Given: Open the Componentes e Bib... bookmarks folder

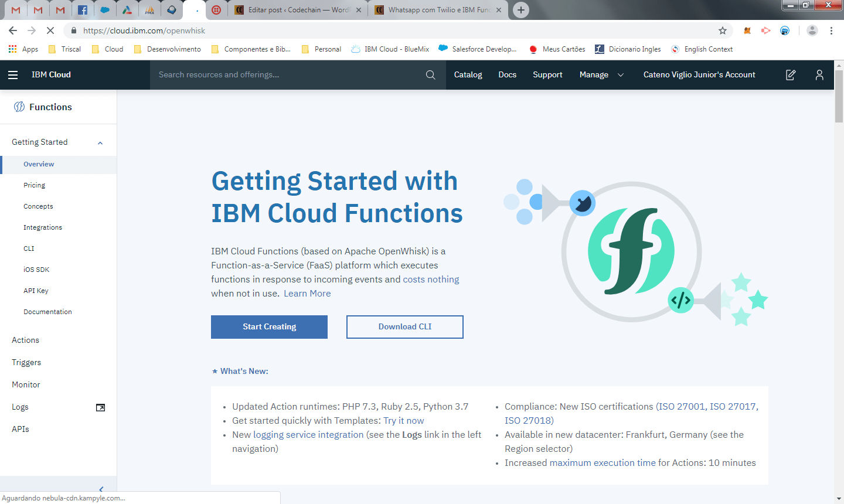Looking at the screenshot, I should [251, 49].
